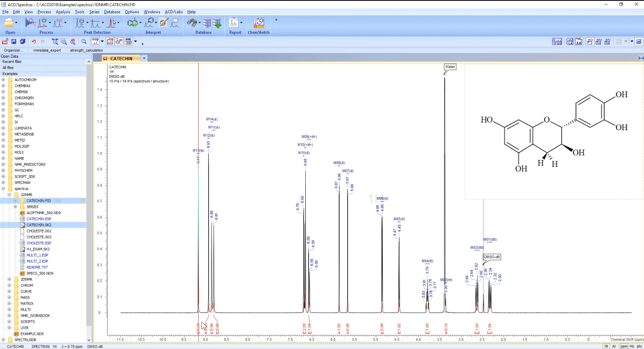Select the peak threshold level icon

(95, 23)
